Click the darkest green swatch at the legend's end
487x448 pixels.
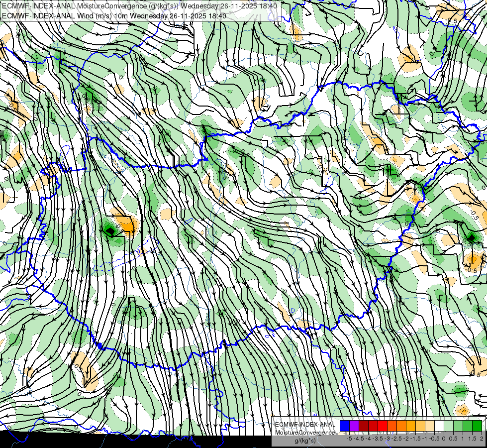point(477,426)
